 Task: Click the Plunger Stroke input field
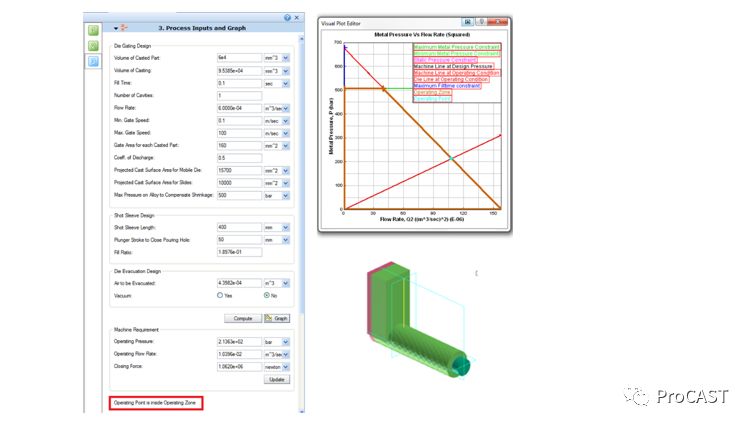(239, 240)
